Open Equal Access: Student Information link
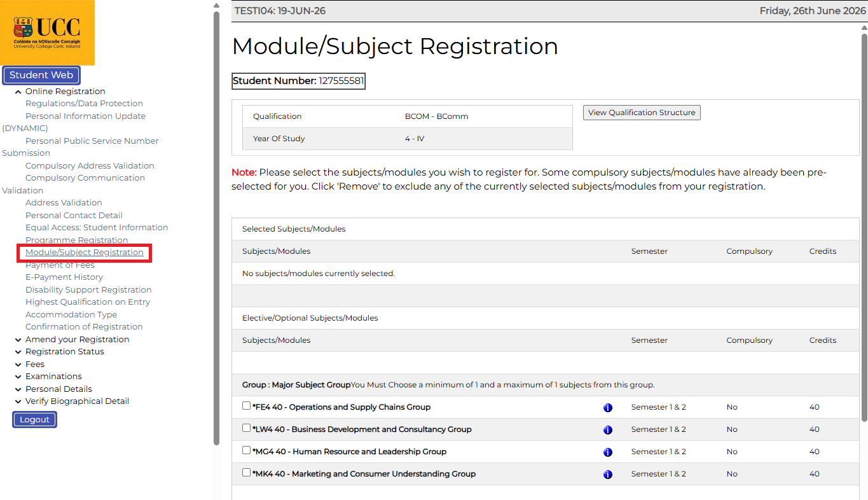The width and height of the screenshot is (868, 500). (x=97, y=228)
